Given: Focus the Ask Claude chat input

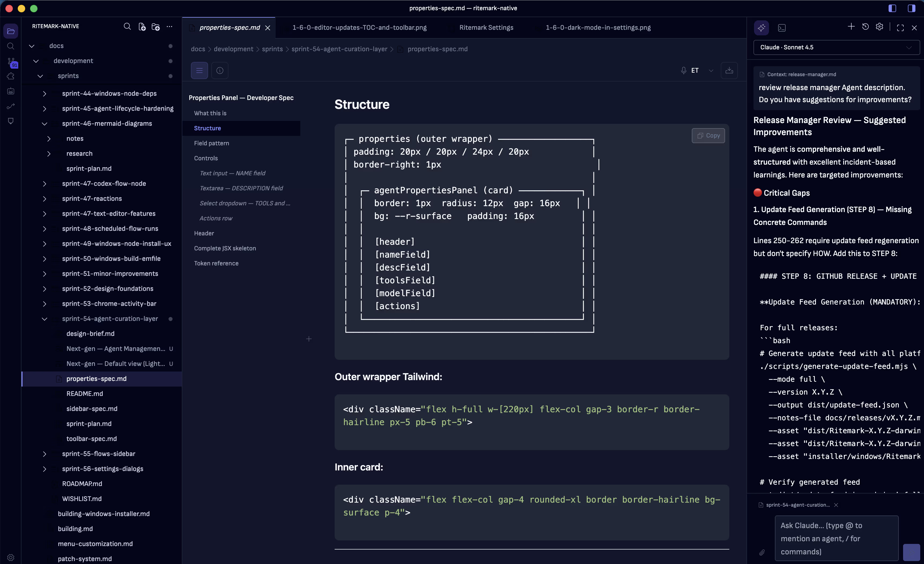Looking at the screenshot, I should [x=836, y=539].
